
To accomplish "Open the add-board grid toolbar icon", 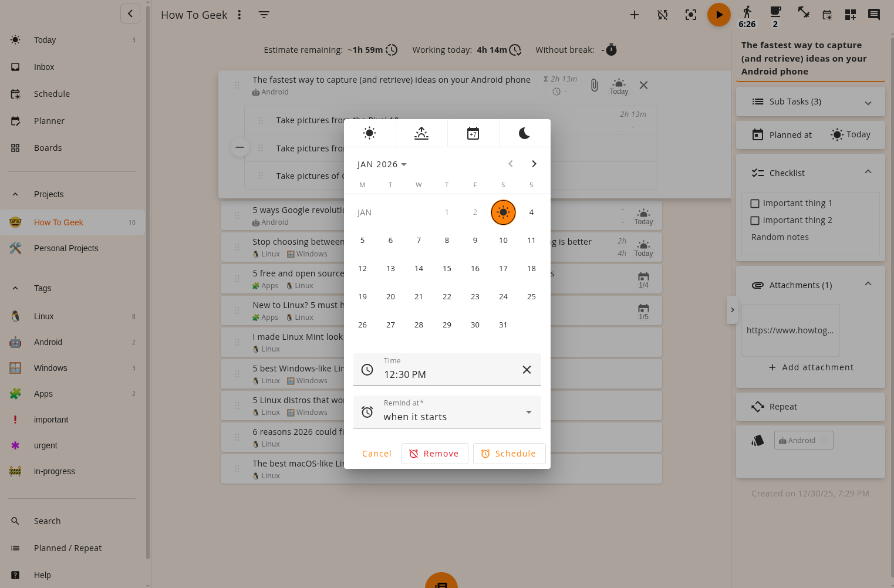I will coord(851,15).
